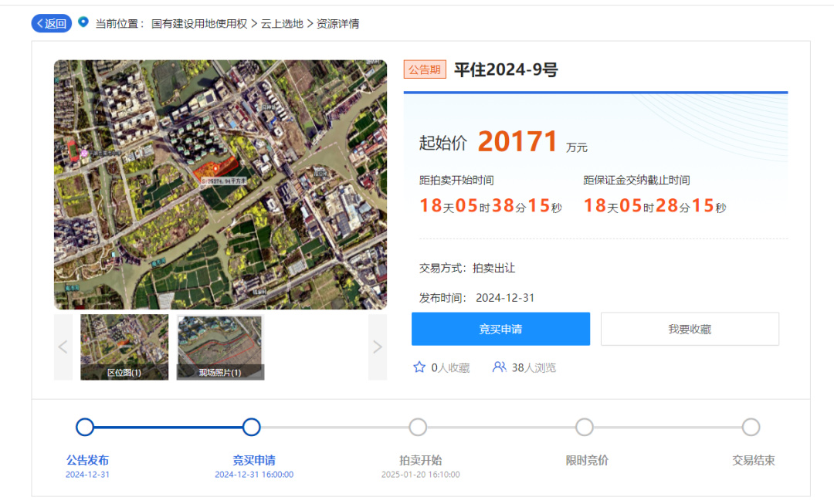Open 云上选地 breadcrumb link
This screenshot has height=504, width=834.
click(x=282, y=24)
